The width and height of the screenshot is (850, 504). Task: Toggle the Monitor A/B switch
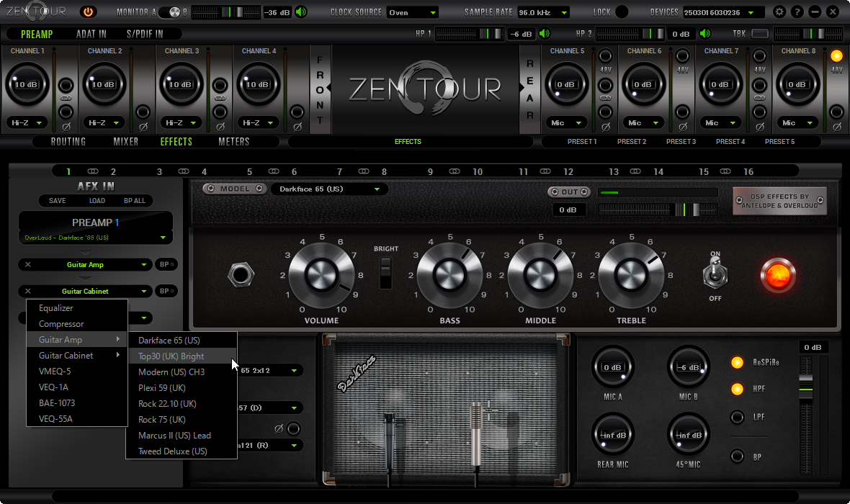coord(169,12)
